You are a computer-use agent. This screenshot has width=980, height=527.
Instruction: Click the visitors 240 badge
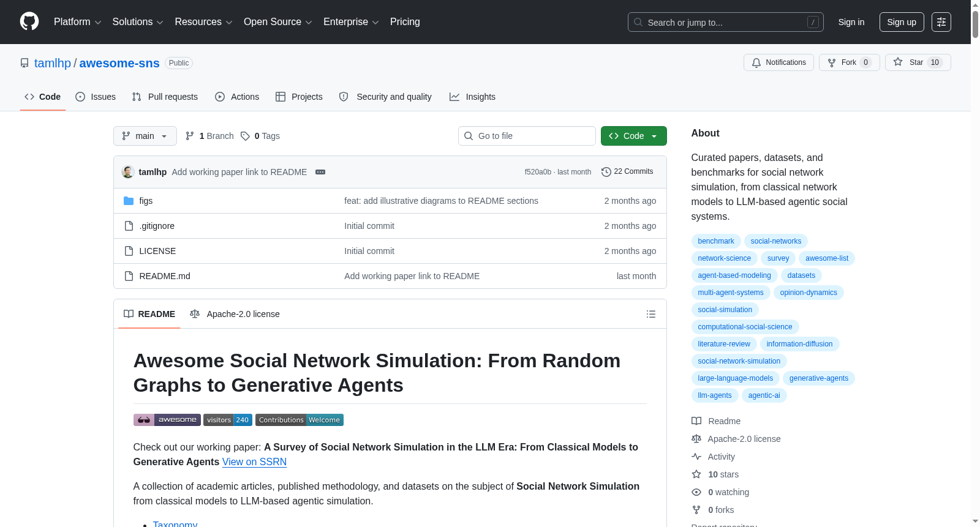tap(228, 420)
